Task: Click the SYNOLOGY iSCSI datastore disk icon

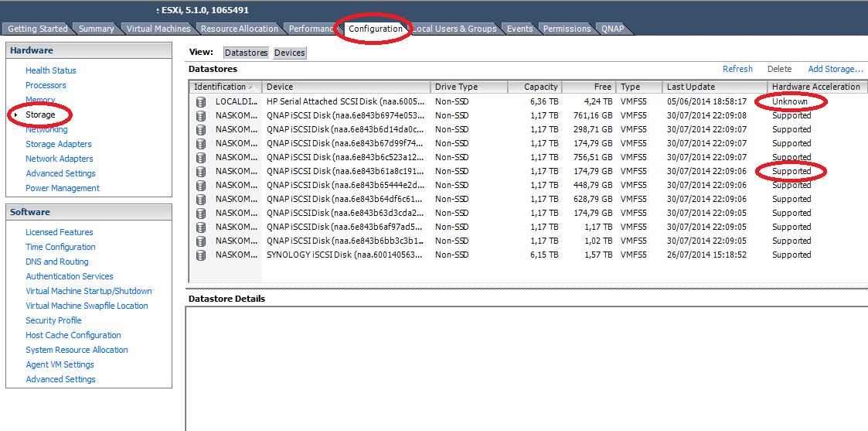Action: 201,255
